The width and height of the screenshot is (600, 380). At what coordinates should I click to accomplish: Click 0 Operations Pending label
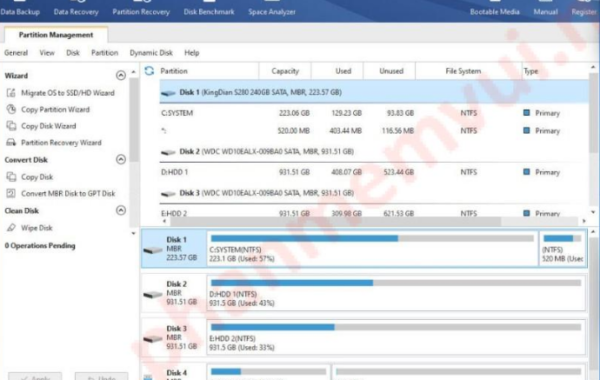(40, 246)
